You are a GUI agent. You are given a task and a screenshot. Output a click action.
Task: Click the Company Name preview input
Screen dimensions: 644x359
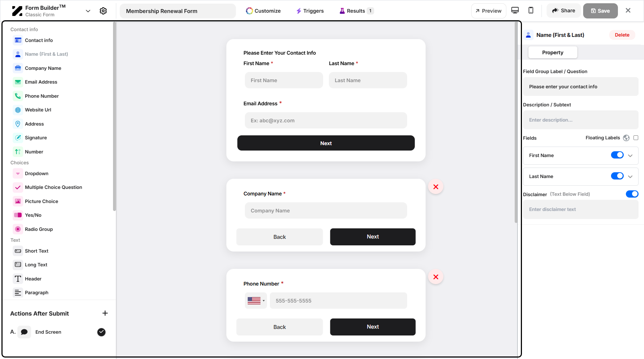[x=326, y=210]
